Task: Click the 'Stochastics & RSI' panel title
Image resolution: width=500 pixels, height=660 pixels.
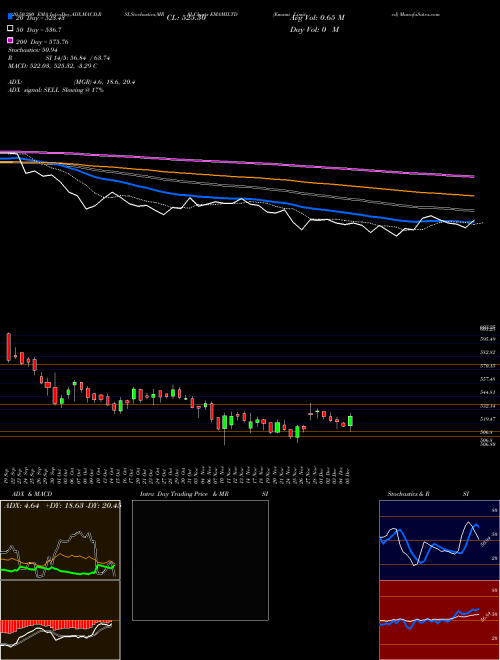Action: coord(428,494)
